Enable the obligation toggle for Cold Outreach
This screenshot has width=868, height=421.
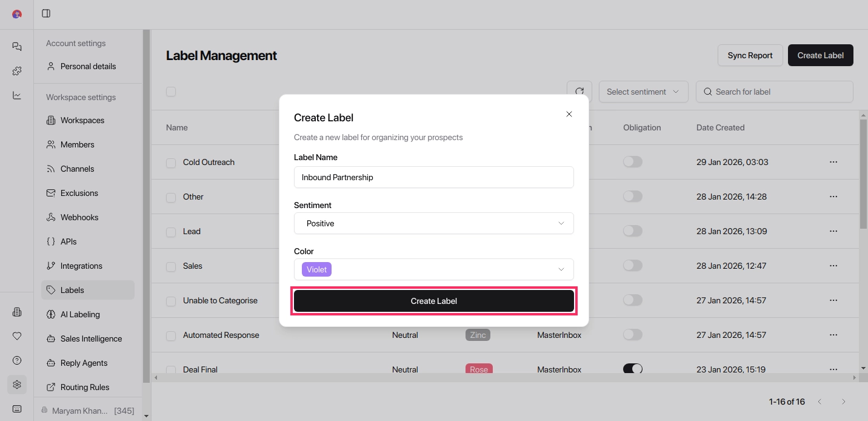click(633, 161)
